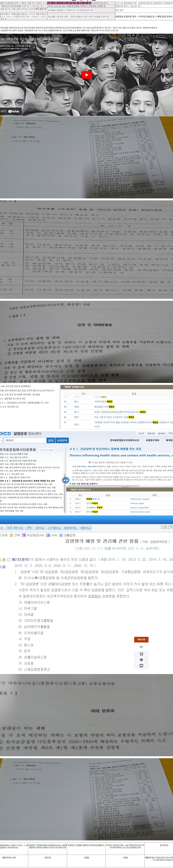Open the Actinomycotic sepsis result
This screenshot has width=173, height=868.
pos(140,512)
